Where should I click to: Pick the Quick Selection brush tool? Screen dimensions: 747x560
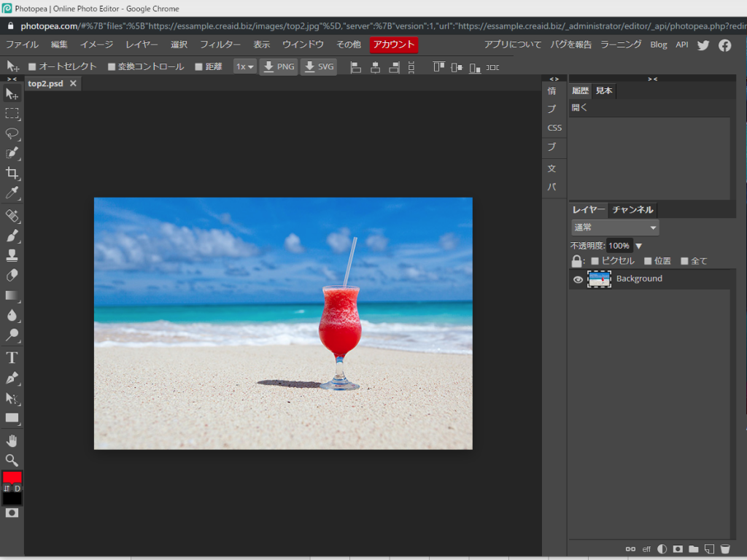pyautogui.click(x=12, y=153)
